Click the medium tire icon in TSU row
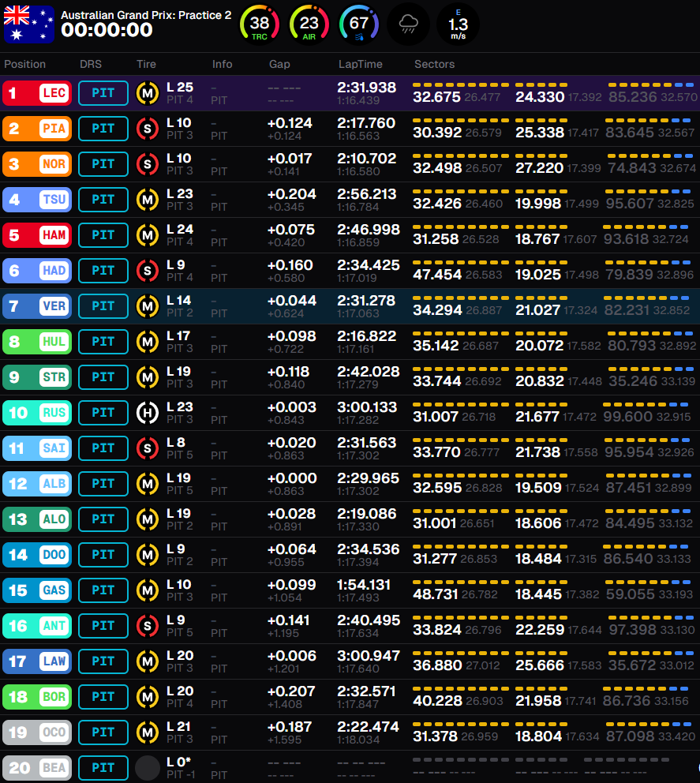This screenshot has height=783, width=700. pyautogui.click(x=148, y=200)
